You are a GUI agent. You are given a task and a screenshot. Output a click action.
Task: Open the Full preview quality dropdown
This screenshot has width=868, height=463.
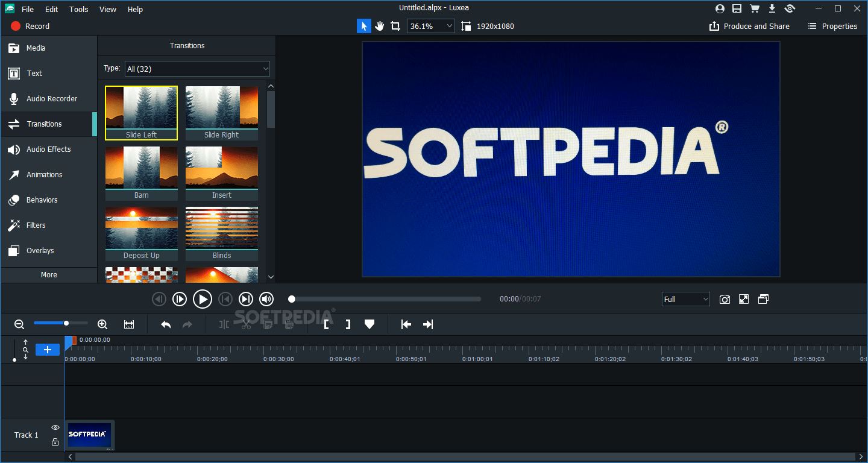coord(686,299)
